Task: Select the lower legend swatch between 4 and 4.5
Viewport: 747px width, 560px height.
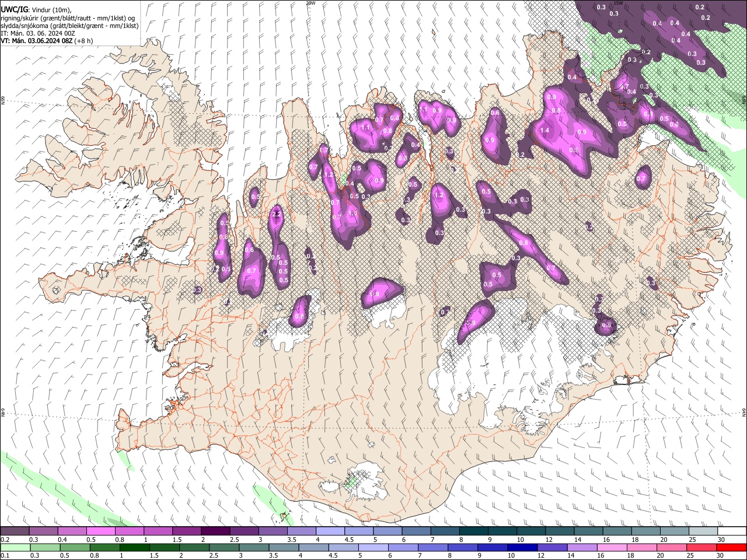Action: pyautogui.click(x=313, y=547)
